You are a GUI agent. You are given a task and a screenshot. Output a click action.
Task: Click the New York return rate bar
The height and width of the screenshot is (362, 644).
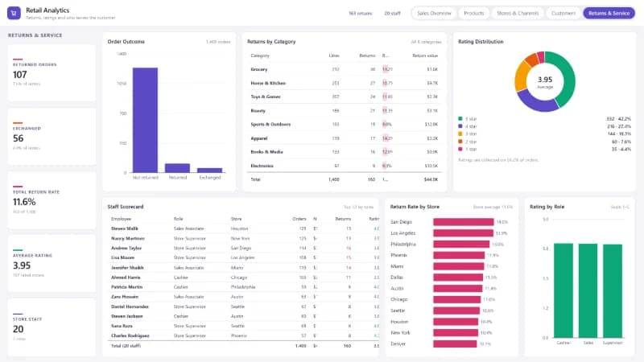click(456, 333)
